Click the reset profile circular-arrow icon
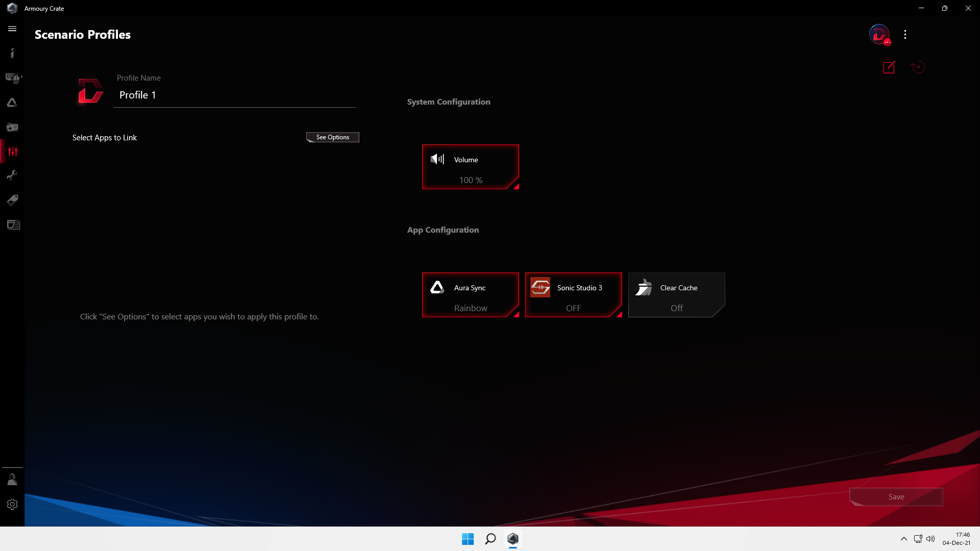980x551 pixels. 917,67
